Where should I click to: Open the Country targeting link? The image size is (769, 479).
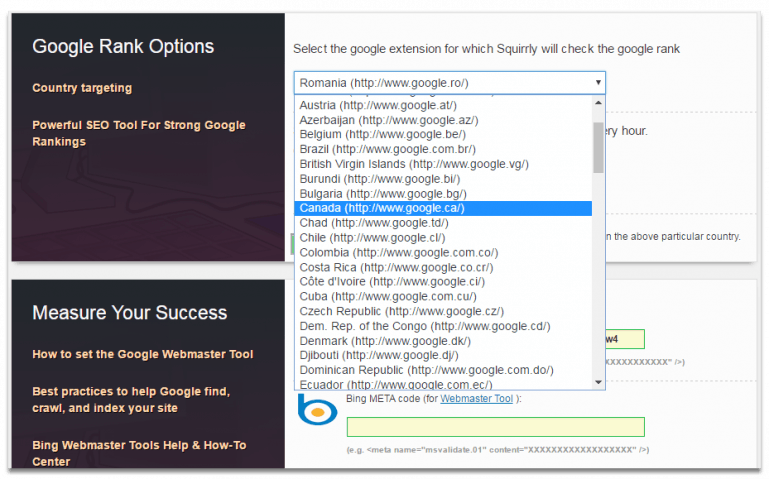[82, 88]
